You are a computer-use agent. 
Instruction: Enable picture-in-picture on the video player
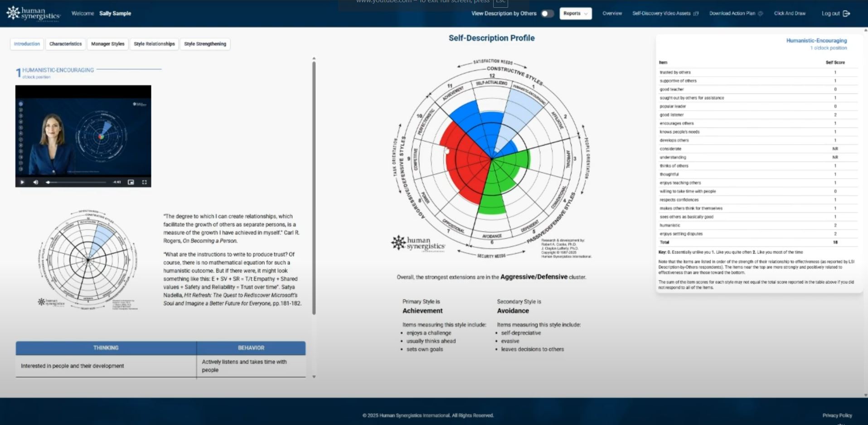[x=131, y=182]
